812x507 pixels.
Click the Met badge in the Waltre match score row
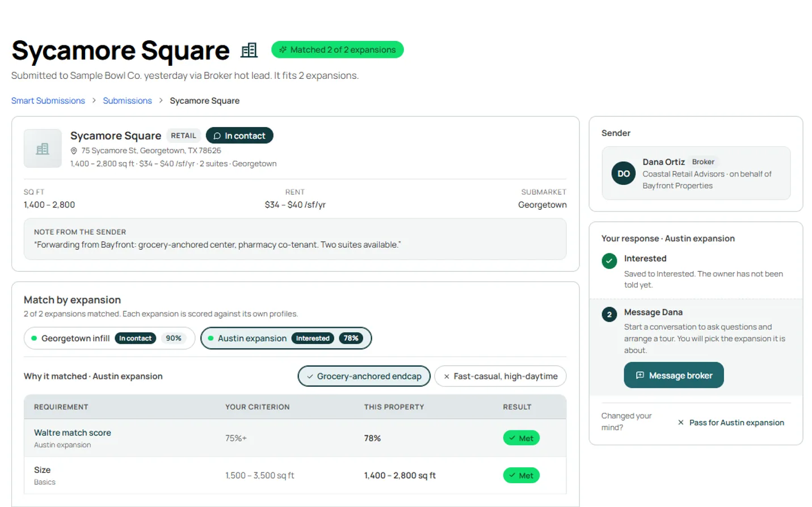(521, 438)
